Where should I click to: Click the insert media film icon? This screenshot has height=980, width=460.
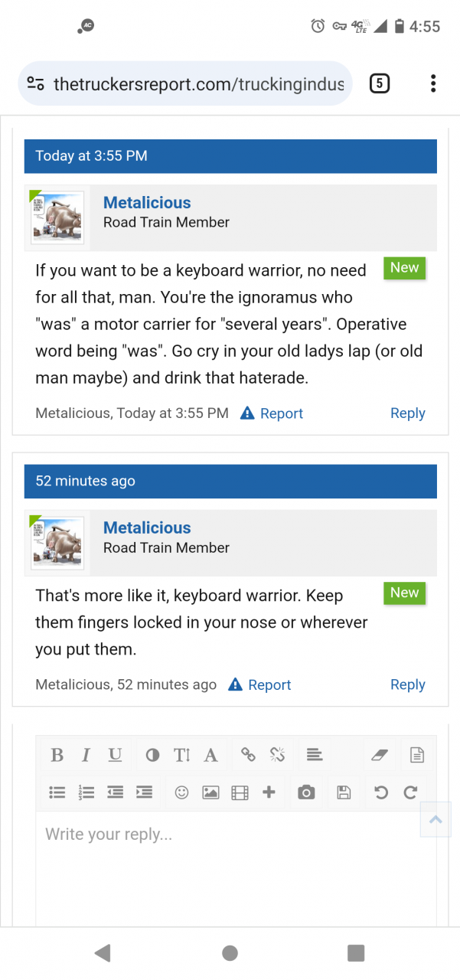coord(240,792)
